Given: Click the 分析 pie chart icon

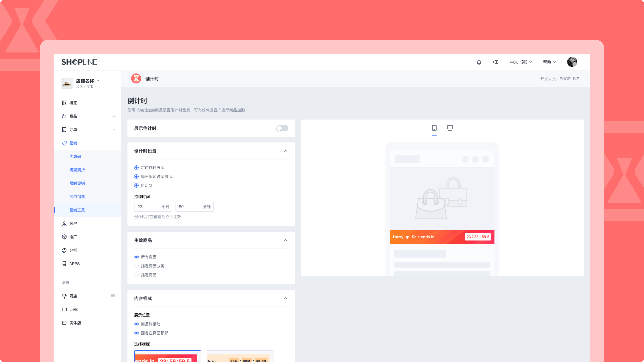Looking at the screenshot, I should tap(64, 250).
